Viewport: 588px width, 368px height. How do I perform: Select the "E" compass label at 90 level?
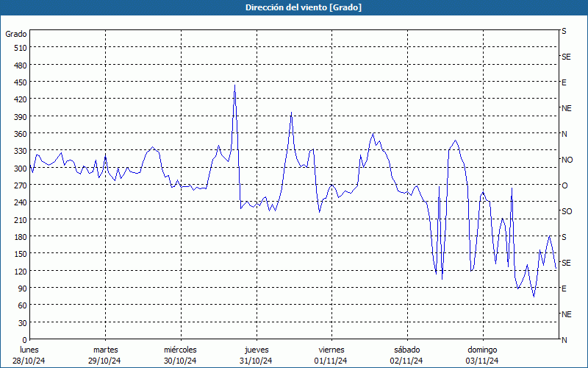click(564, 289)
